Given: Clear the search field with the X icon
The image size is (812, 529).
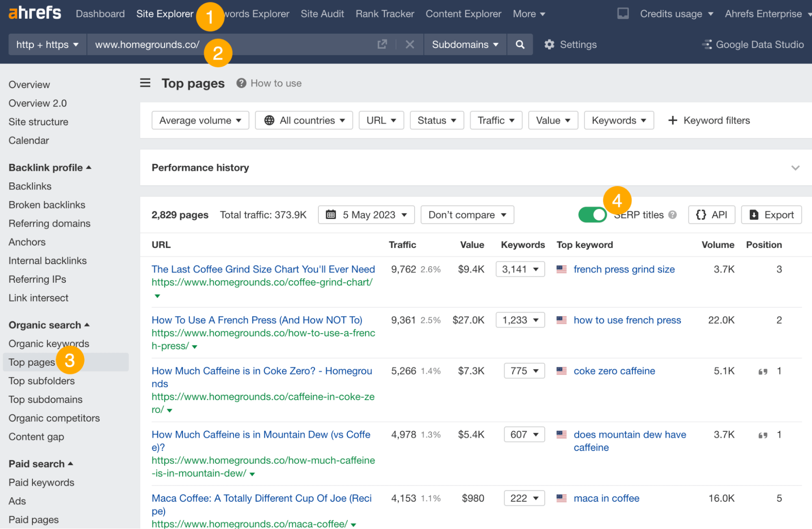Looking at the screenshot, I should (x=409, y=44).
